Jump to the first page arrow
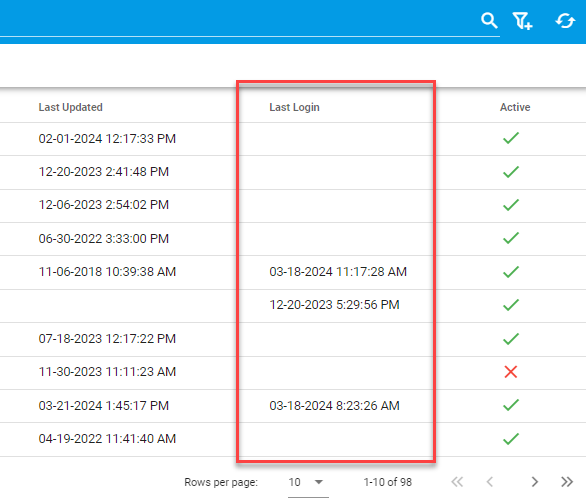Image resolution: width=586 pixels, height=499 pixels. (x=457, y=482)
